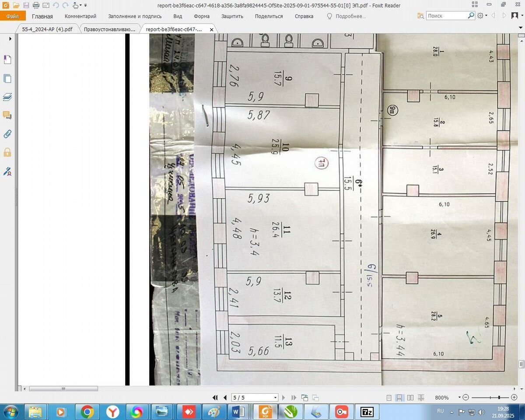The image size is (525, 420).
Task: Switch to facing pages view
Action: [410, 398]
